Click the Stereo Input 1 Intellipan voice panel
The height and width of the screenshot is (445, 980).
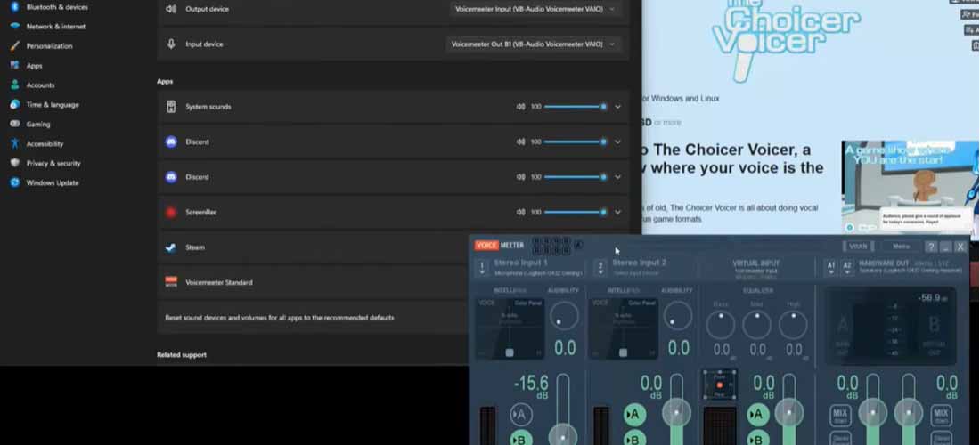(510, 328)
